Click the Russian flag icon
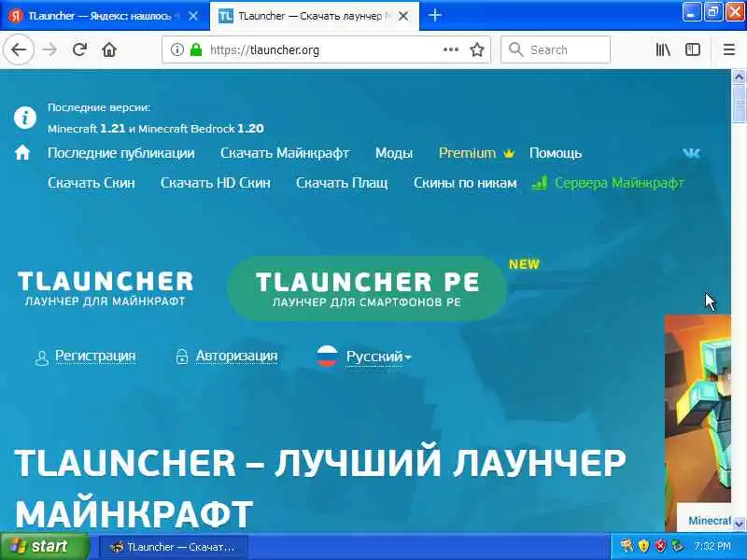 pos(328,357)
